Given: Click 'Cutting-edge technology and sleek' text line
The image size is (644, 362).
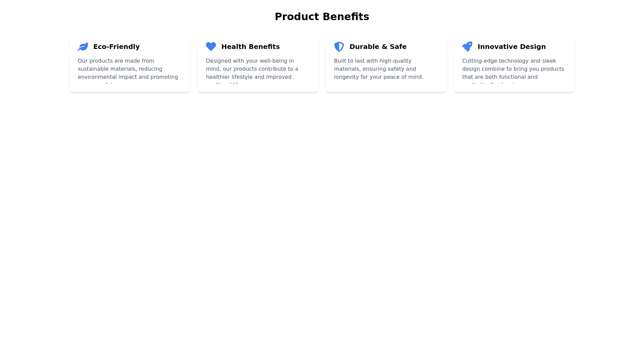Looking at the screenshot, I should pyautogui.click(x=509, y=61).
